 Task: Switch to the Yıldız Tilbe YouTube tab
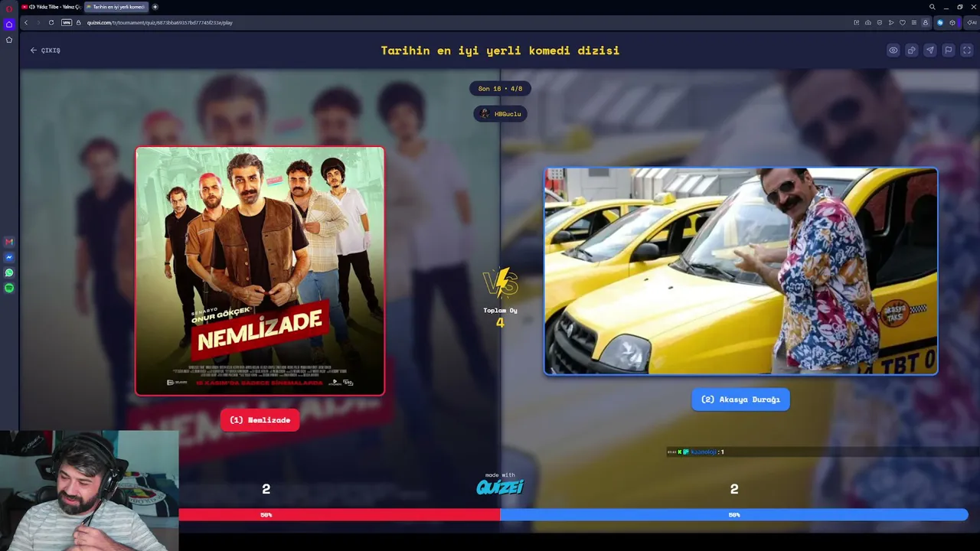pyautogui.click(x=51, y=7)
